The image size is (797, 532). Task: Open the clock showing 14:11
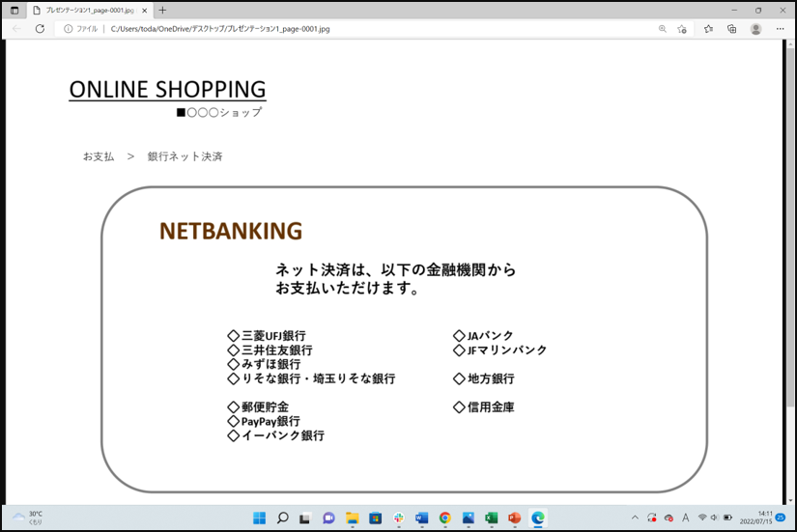[x=755, y=518]
